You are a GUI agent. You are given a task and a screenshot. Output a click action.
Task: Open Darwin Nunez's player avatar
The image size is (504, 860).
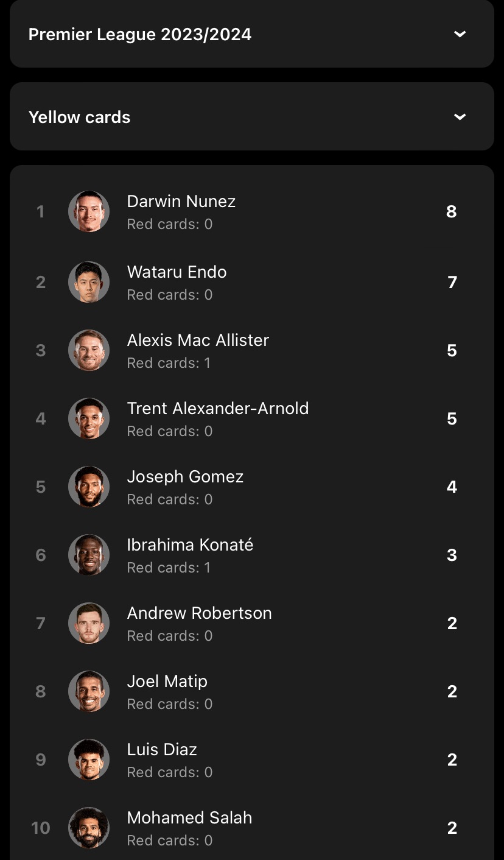point(89,211)
